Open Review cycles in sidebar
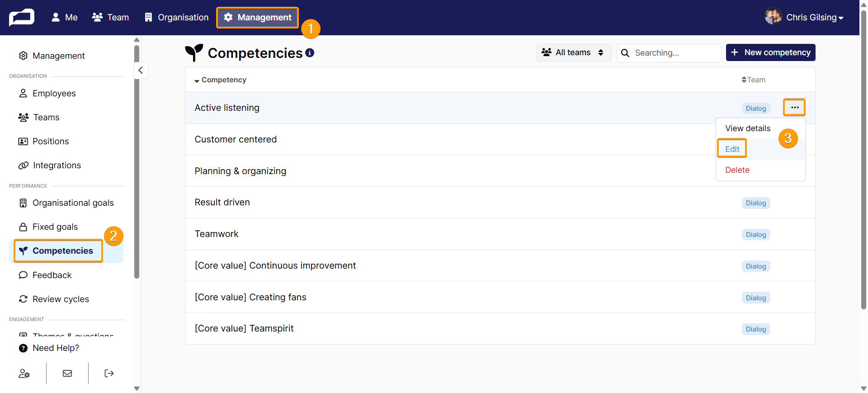 click(x=54, y=299)
